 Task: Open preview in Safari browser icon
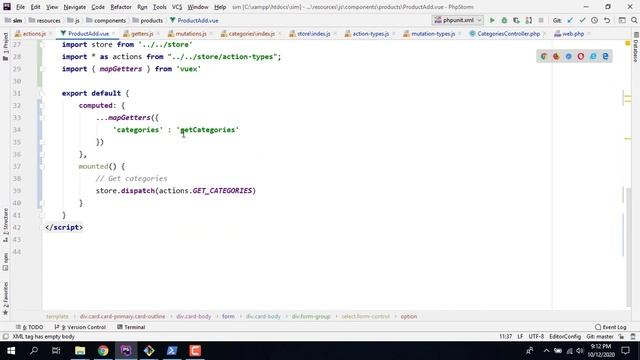[x=568, y=56]
